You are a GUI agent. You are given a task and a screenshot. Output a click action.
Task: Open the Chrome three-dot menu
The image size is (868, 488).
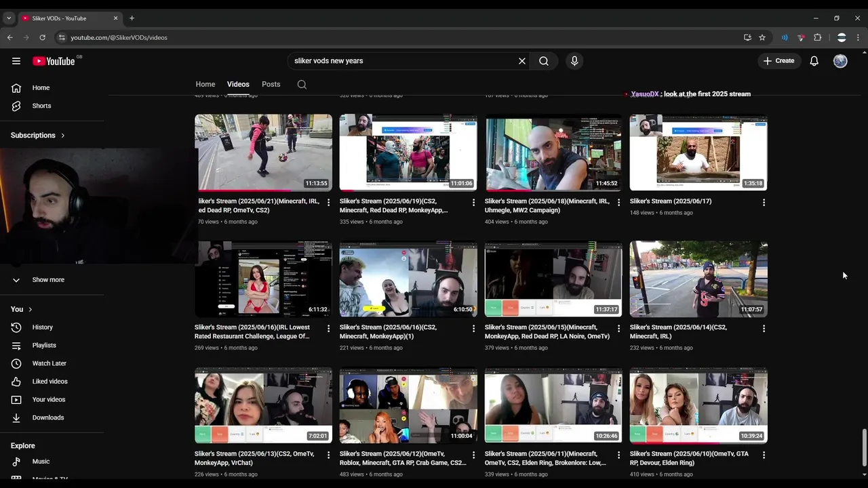[x=859, y=37]
